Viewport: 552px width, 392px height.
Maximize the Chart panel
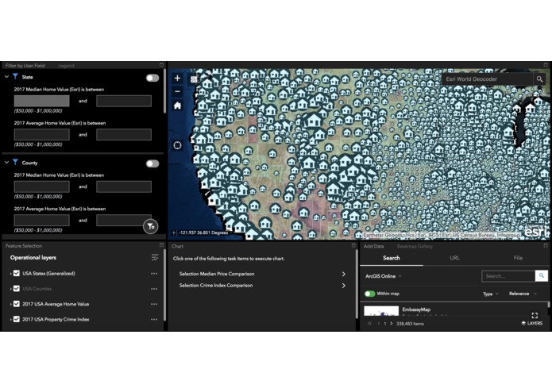pos(353,245)
